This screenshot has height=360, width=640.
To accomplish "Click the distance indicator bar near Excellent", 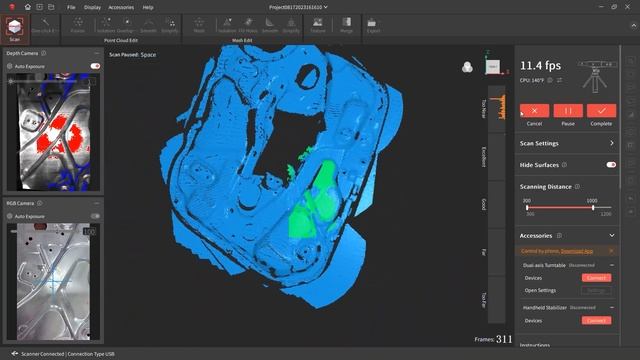I will coord(497,157).
